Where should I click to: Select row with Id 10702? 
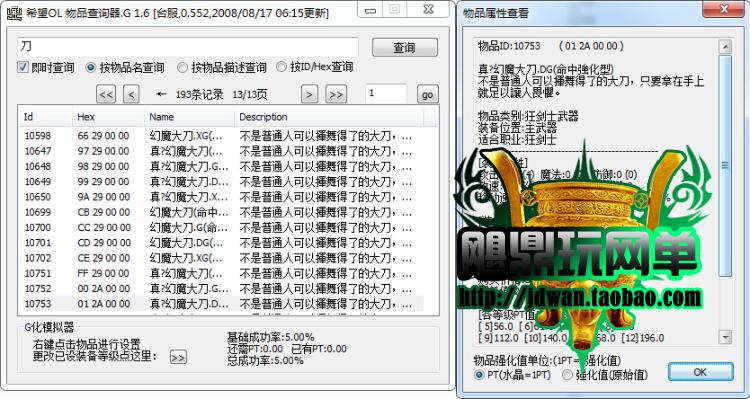tap(221, 258)
